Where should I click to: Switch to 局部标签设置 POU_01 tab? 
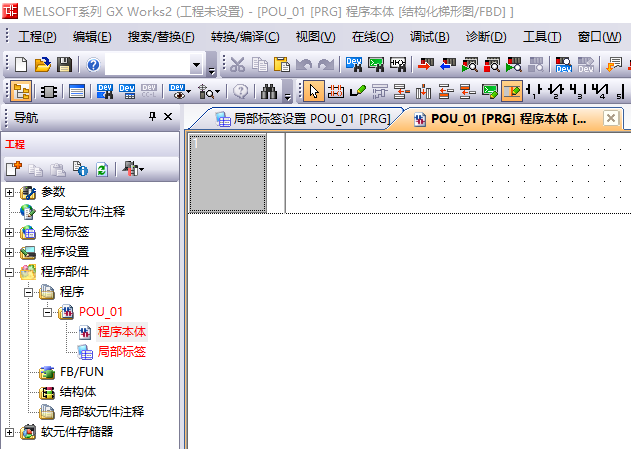[302, 119]
